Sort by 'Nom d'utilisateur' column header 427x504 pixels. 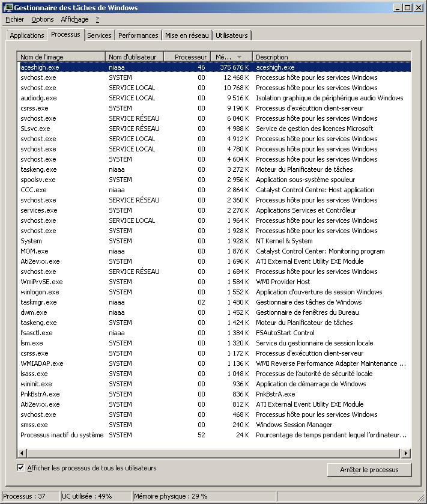pos(135,57)
